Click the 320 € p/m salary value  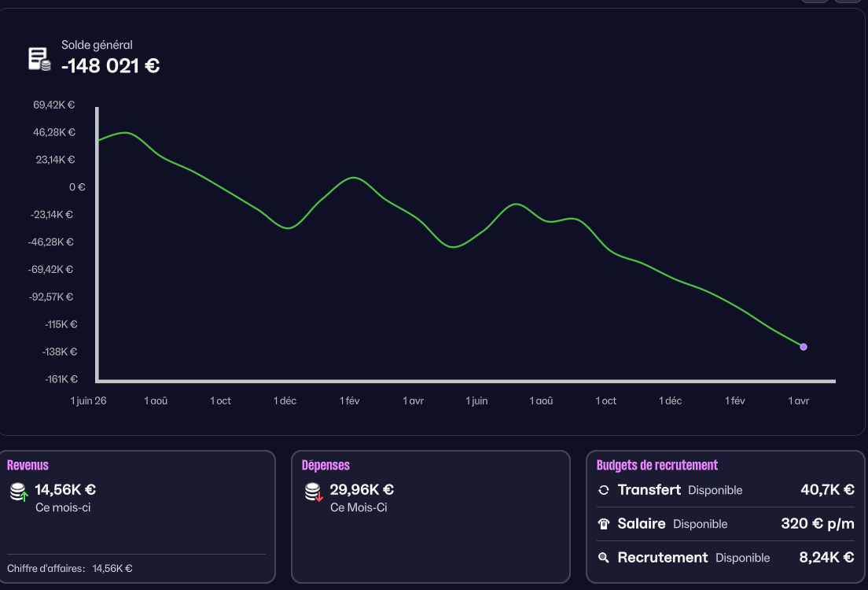pyautogui.click(x=818, y=523)
